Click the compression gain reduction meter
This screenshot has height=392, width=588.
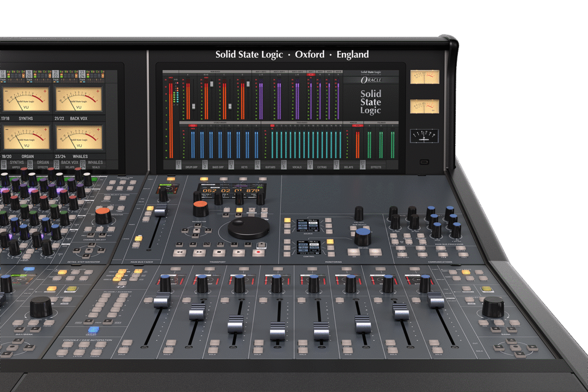click(424, 136)
